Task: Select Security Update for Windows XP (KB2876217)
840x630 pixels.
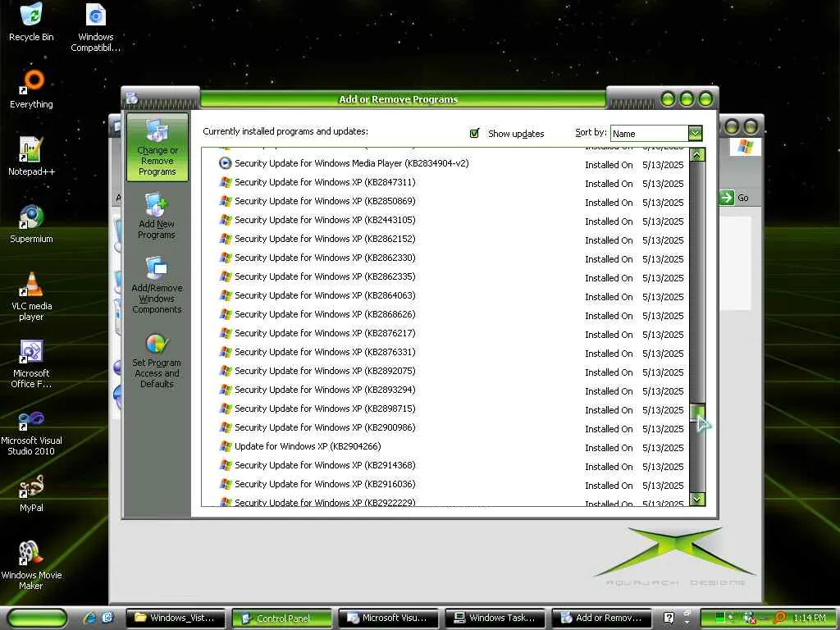Action: pyautogui.click(x=445, y=333)
